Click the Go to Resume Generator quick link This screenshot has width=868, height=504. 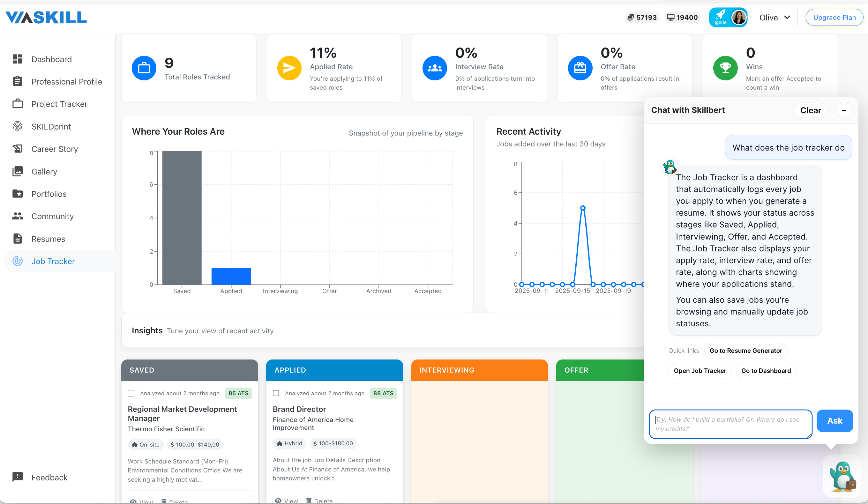point(746,351)
